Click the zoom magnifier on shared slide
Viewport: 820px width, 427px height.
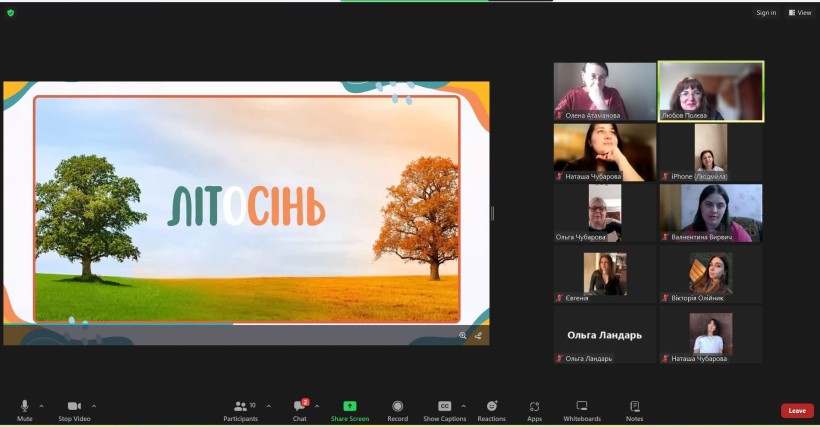point(463,336)
